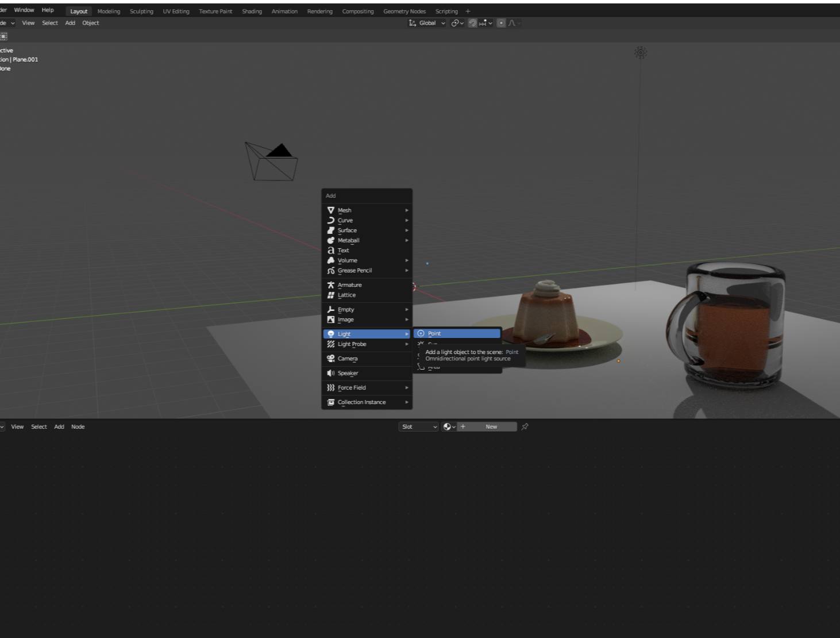Click the Camera icon in Add menu
The height and width of the screenshot is (638, 840).
pos(331,359)
